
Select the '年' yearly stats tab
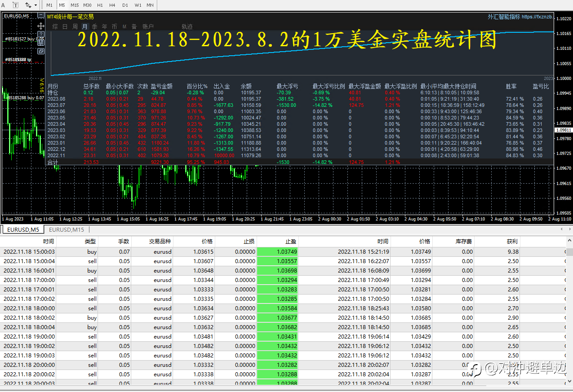tap(104, 26)
